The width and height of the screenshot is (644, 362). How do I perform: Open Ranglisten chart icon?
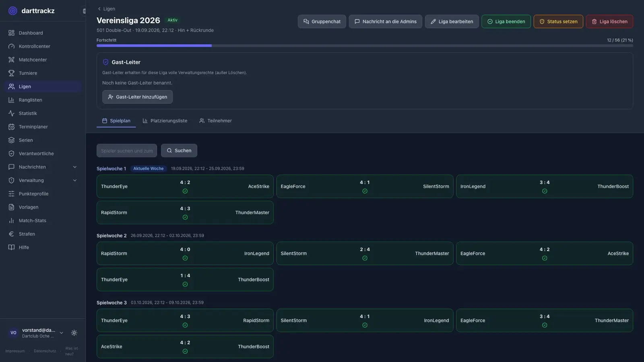[x=11, y=100]
